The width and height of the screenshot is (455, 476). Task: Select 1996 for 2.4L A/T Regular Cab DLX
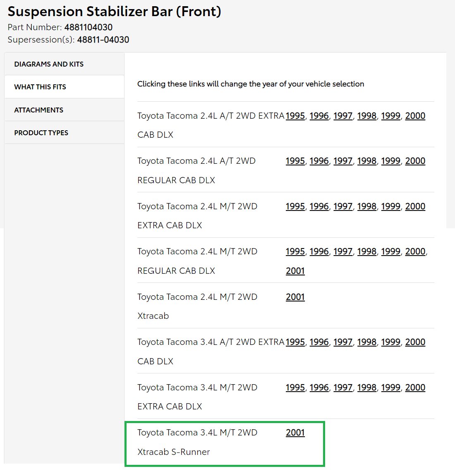point(319,161)
